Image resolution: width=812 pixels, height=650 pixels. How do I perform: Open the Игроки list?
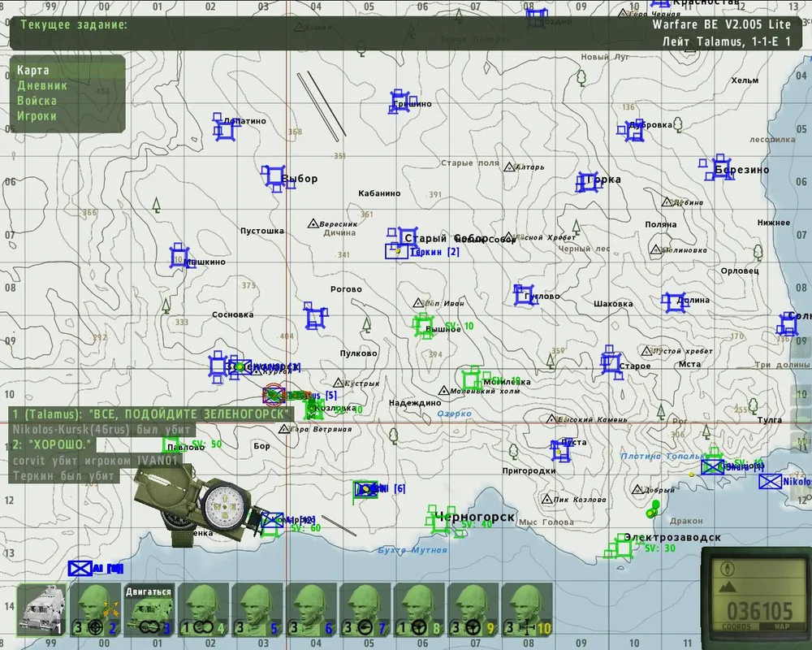click(x=37, y=116)
